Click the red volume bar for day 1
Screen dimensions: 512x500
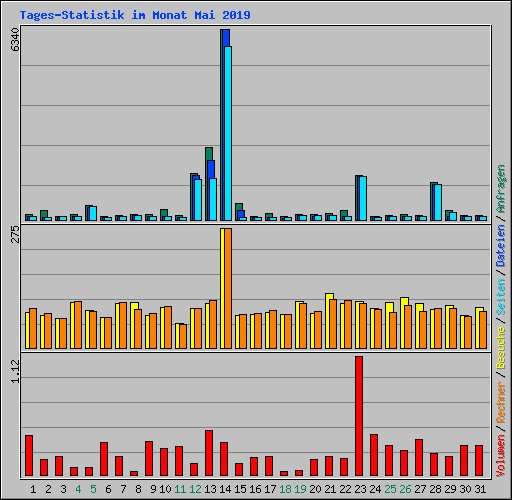coord(29,455)
